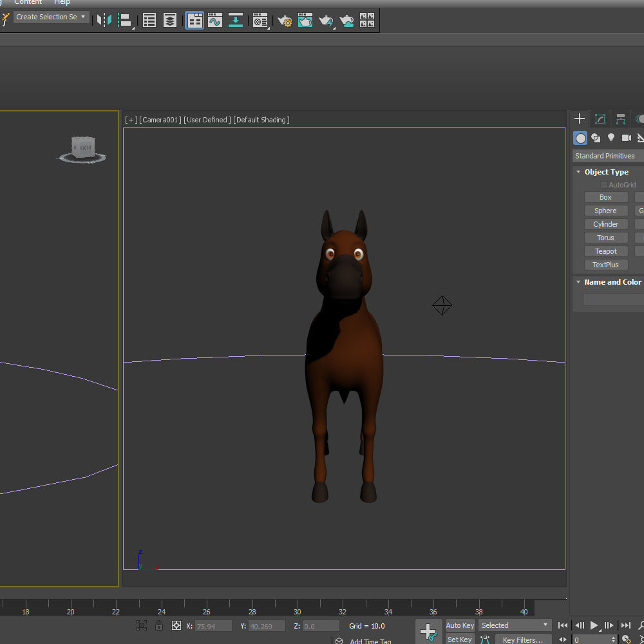The width and height of the screenshot is (644, 644).
Task: Open the Curve Editor icon
Action: 215,20
